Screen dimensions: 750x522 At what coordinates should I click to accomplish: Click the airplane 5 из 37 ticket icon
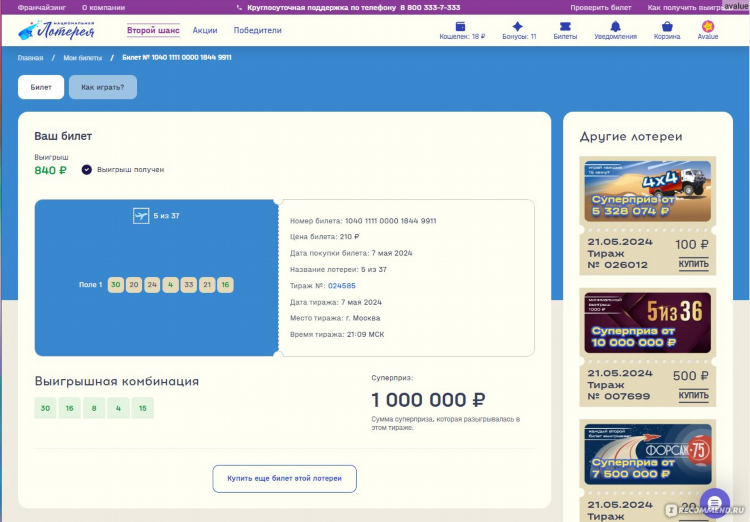pyautogui.click(x=141, y=216)
